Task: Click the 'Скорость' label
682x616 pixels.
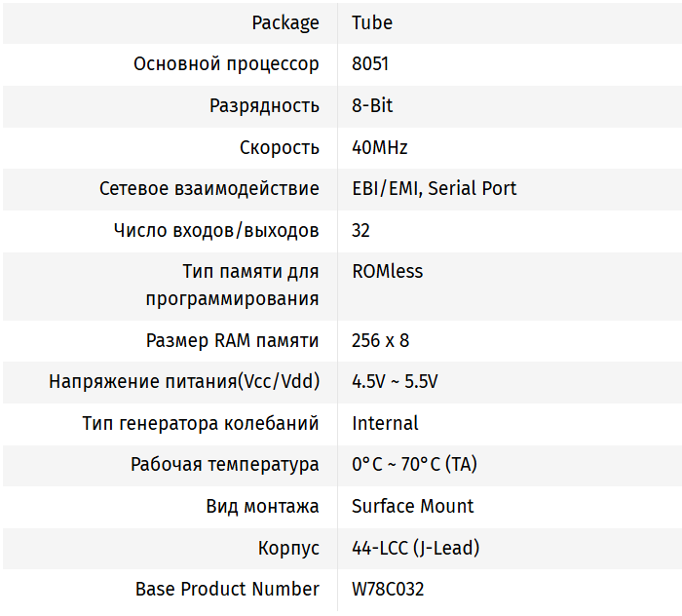Action: (279, 147)
